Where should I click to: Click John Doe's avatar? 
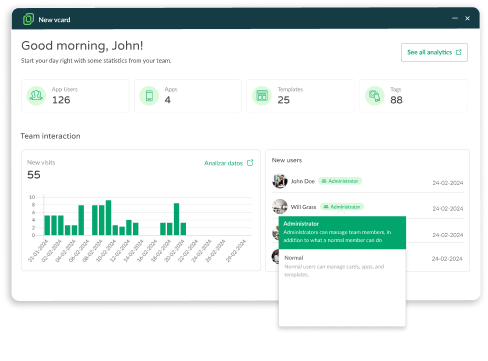click(x=280, y=181)
